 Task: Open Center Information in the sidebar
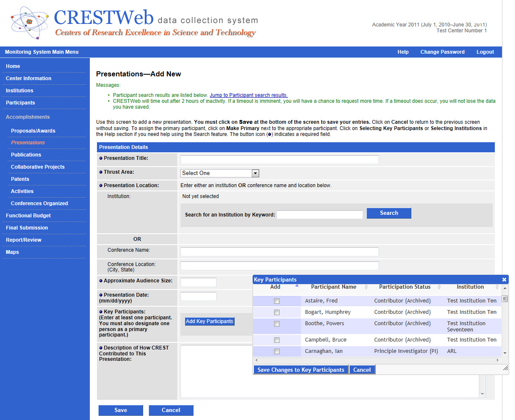tap(29, 78)
